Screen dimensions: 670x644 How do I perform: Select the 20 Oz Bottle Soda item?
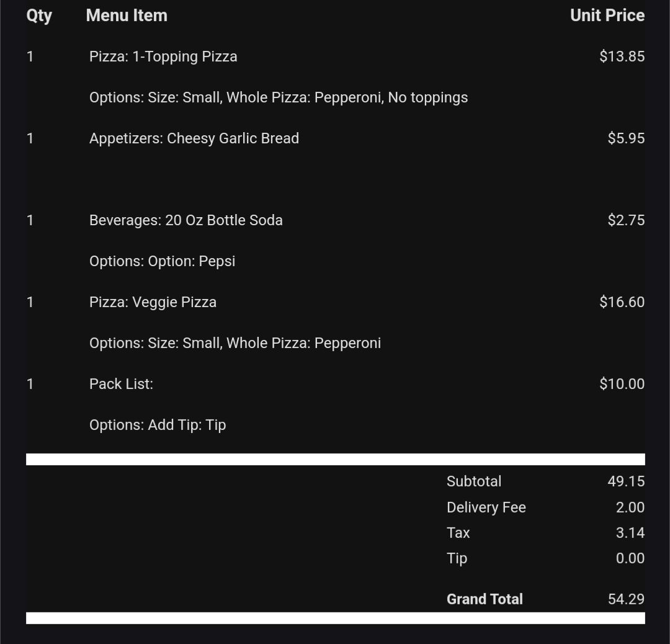coord(186,220)
